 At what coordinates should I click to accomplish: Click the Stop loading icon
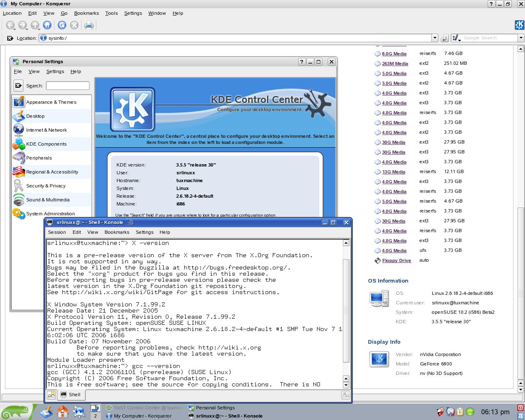(x=74, y=25)
